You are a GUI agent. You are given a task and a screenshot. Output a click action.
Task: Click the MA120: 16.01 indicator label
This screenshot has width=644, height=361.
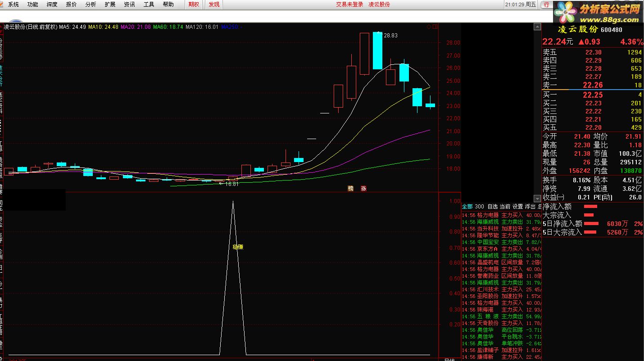pos(202,27)
